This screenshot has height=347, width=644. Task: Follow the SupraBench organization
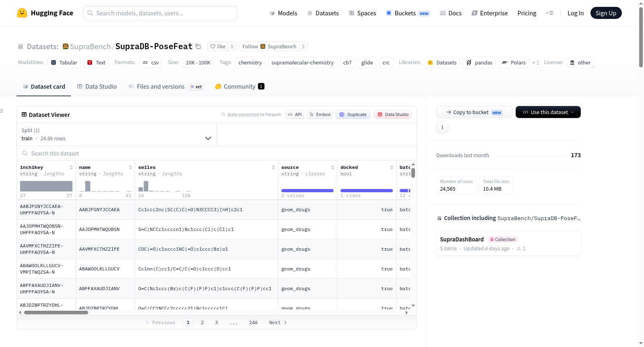click(x=269, y=46)
